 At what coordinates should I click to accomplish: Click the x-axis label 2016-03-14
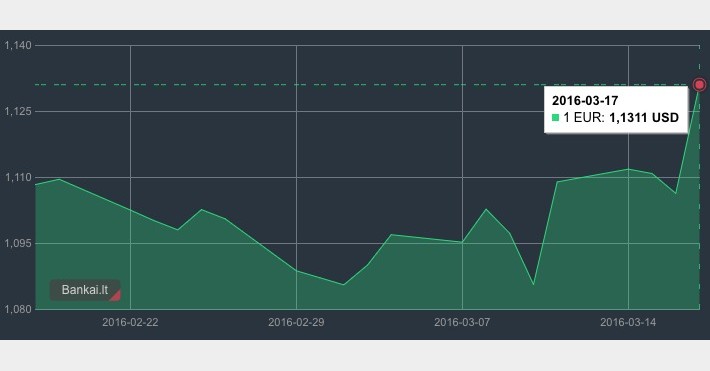pos(628,323)
